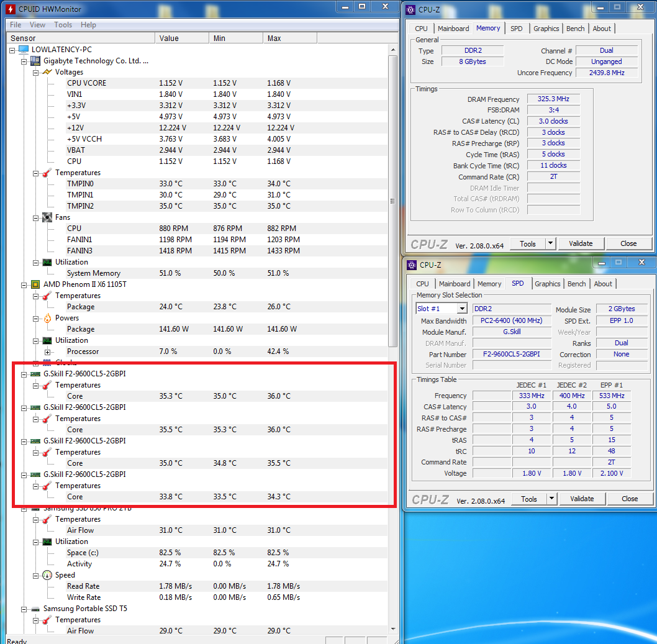Click Close button in upper CPU-Z
The width and height of the screenshot is (657, 644).
pos(628,243)
